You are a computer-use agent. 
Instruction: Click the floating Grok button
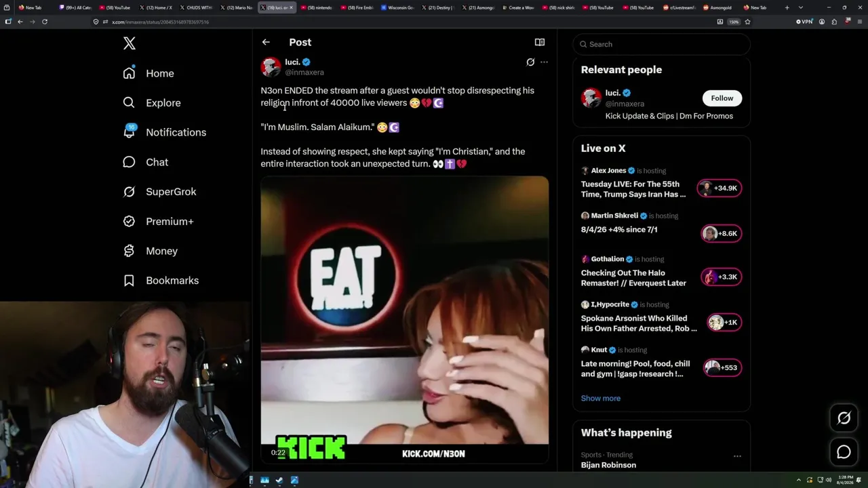tap(844, 418)
